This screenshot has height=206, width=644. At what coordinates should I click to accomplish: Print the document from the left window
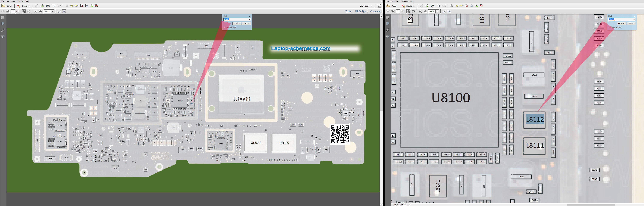[x=48, y=6]
